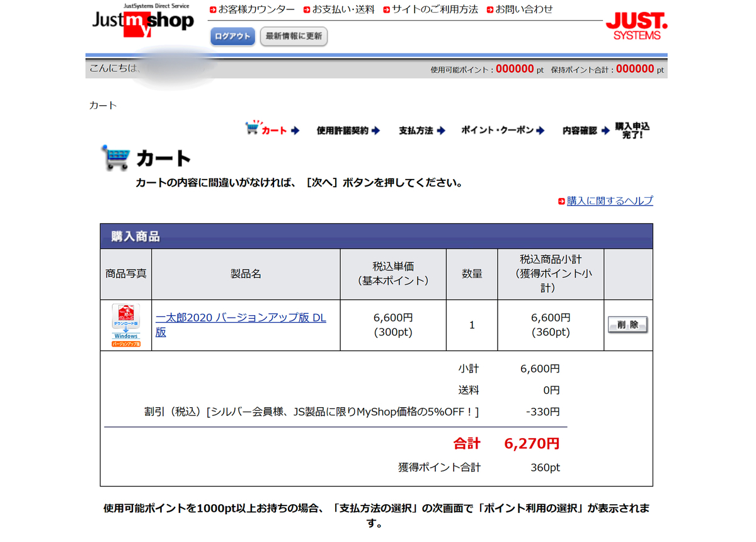Screen dimensions: 756x542
Task: Open お支払い・送料 link
Action: coord(343,9)
